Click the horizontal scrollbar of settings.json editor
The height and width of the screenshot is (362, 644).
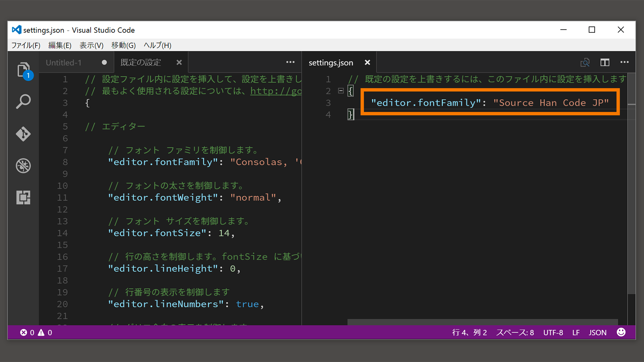tap(482, 322)
